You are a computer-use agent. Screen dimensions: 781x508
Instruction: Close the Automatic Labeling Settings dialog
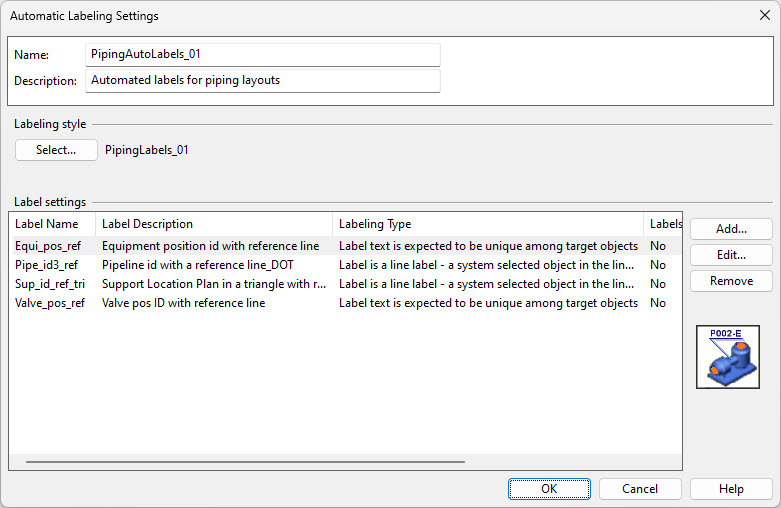point(764,16)
